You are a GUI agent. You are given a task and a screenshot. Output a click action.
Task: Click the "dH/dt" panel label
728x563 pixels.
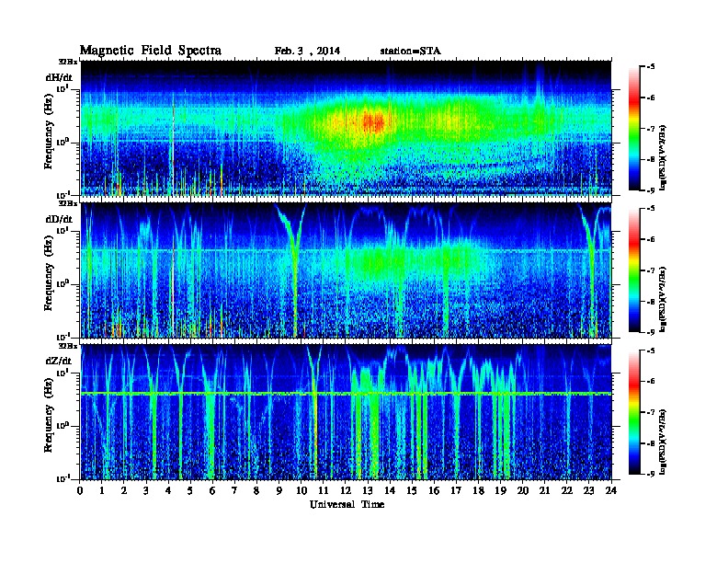tap(59, 77)
